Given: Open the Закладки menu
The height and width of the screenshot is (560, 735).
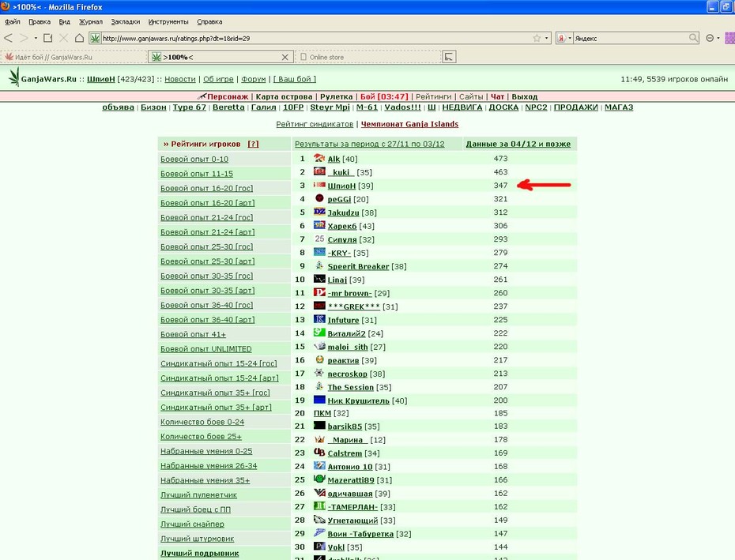Looking at the screenshot, I should pos(125,21).
